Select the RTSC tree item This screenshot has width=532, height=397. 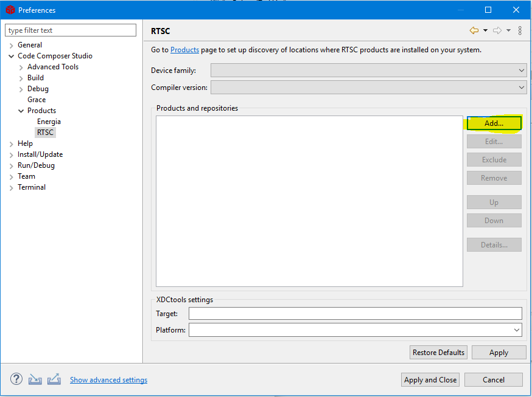coord(45,133)
